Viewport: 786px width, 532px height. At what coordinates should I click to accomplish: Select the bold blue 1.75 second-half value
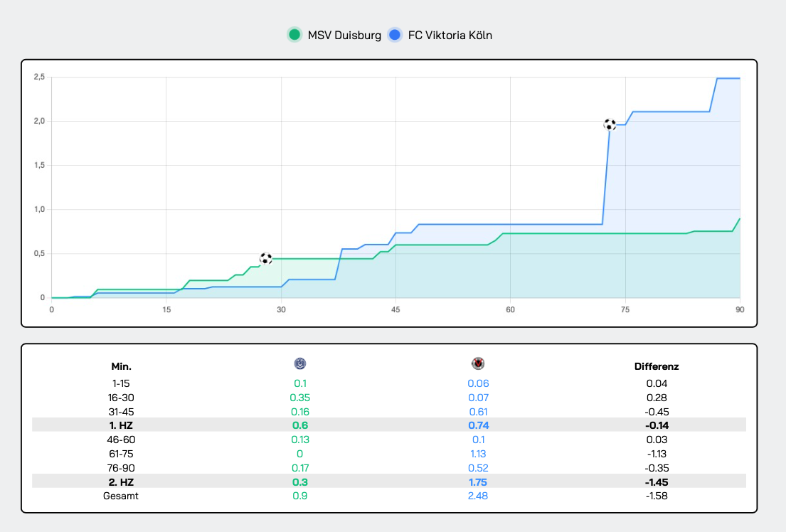tap(478, 482)
